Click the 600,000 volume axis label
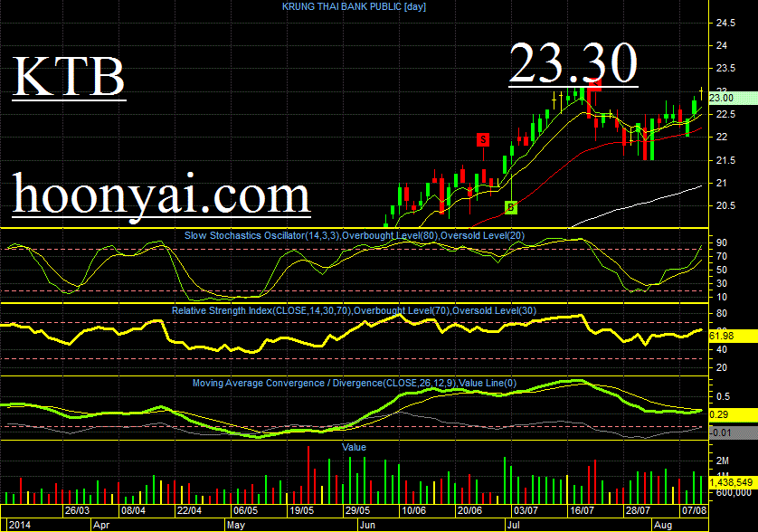This screenshot has height=532, width=758. 734,493
